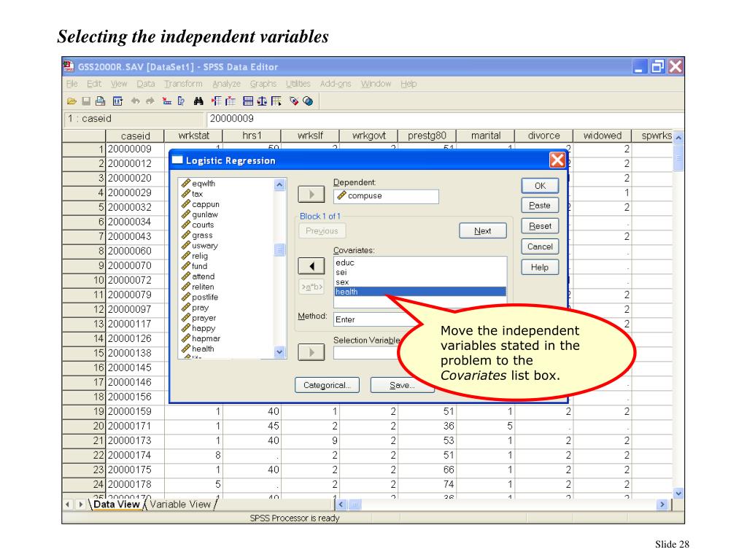
Task: Open the Edit menu
Action: [x=94, y=84]
